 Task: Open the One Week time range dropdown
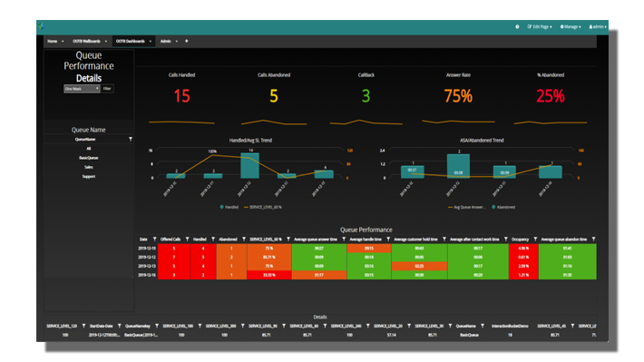coord(82,89)
